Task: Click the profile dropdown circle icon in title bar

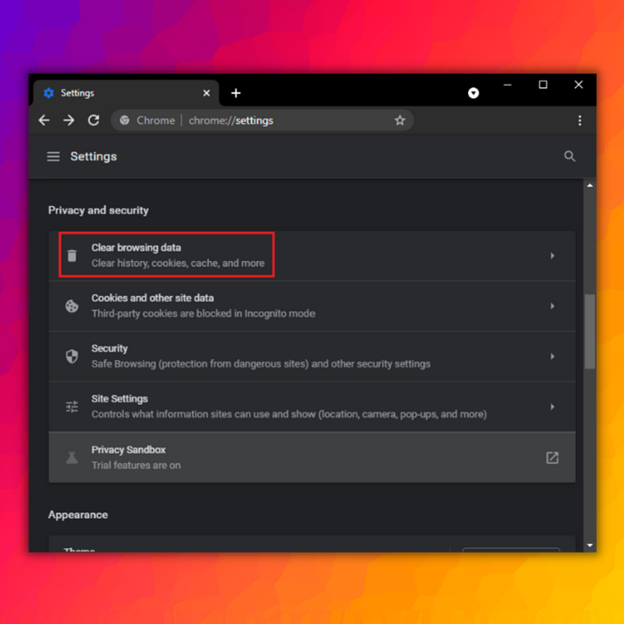Action: click(x=473, y=93)
